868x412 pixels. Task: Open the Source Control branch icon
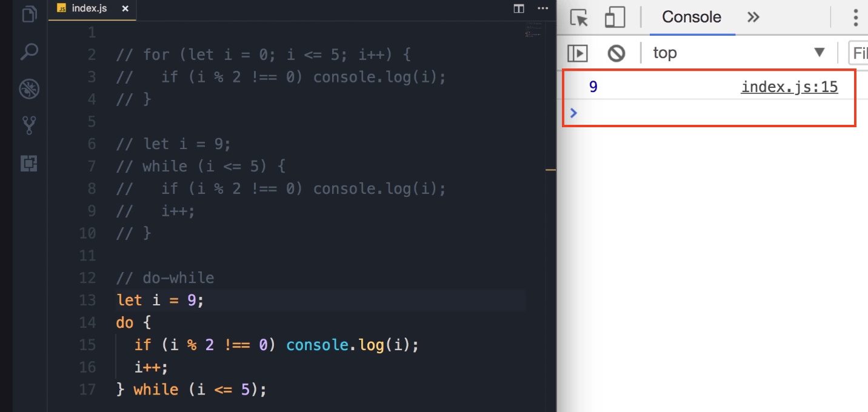coord(29,125)
